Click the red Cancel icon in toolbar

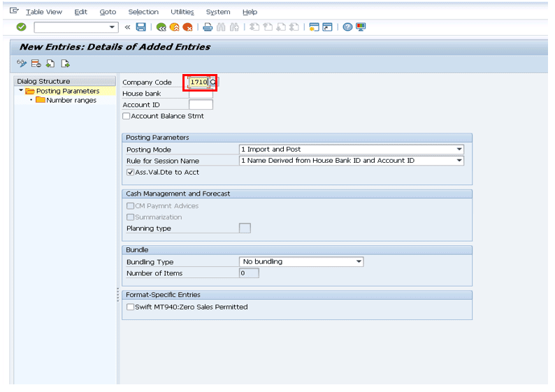[187, 27]
